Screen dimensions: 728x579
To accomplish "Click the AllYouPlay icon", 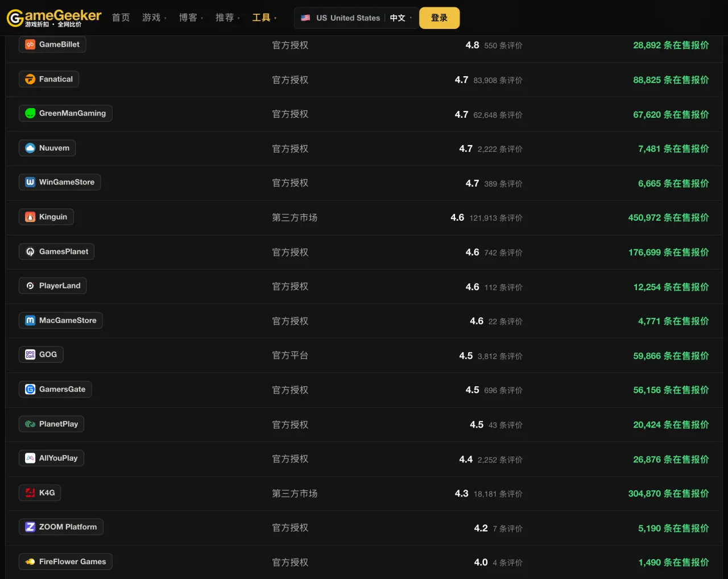I will 30,458.
